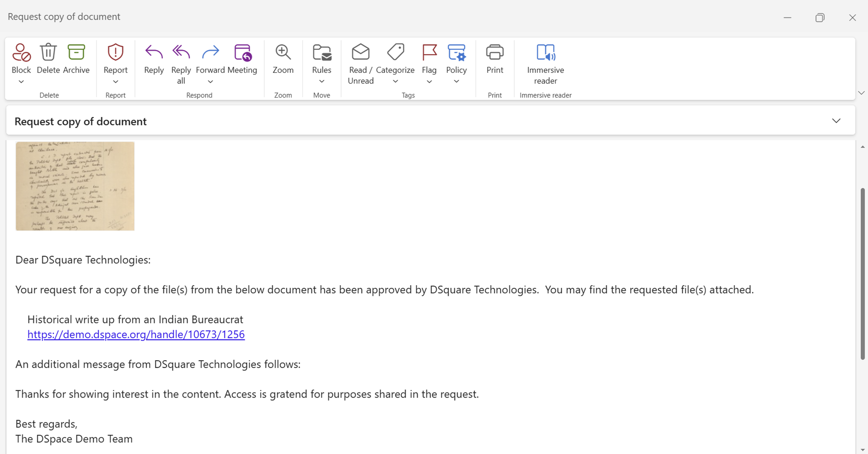
Task: Open the Flag options dropdown
Action: click(429, 82)
